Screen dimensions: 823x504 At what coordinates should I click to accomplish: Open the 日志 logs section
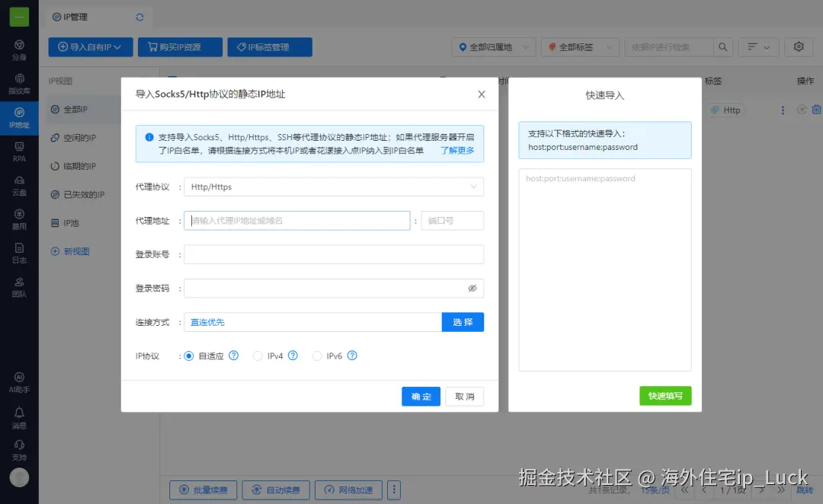(x=19, y=254)
